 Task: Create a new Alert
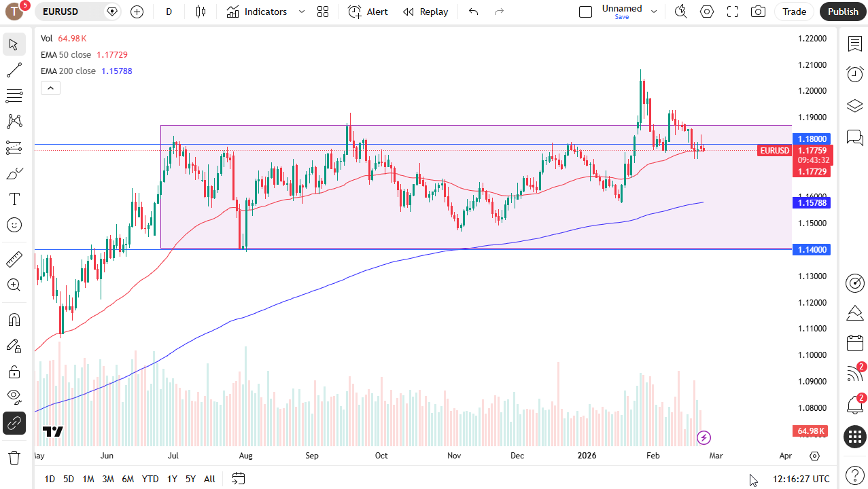(368, 12)
